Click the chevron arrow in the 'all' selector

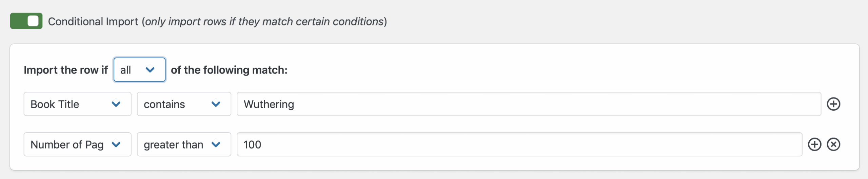[150, 70]
